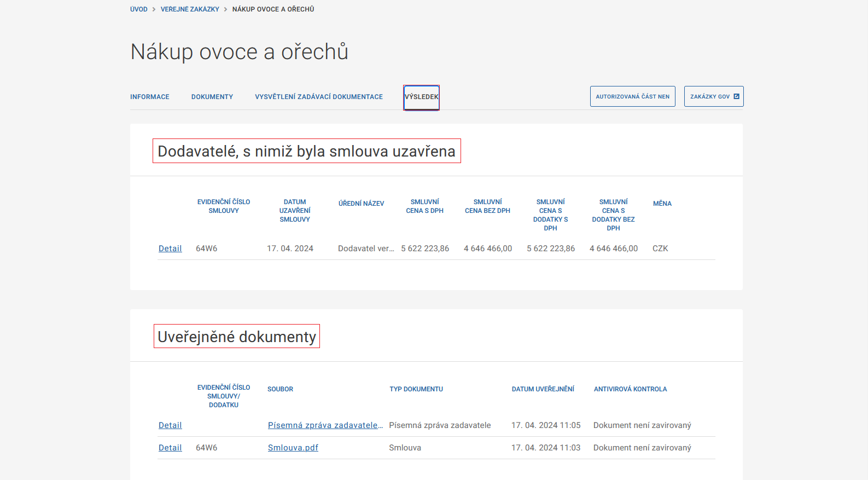Image resolution: width=868 pixels, height=480 pixels.
Task: Select the truncated supplier name 'Dodavatel ver…'
Action: click(366, 248)
